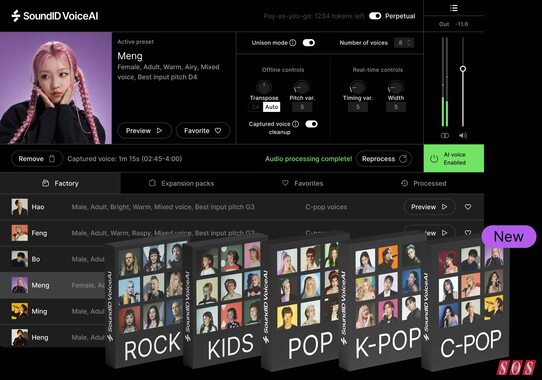Screen dimensions: 542x380
Task: Click the Pitch var. knob
Action: pos(302,87)
